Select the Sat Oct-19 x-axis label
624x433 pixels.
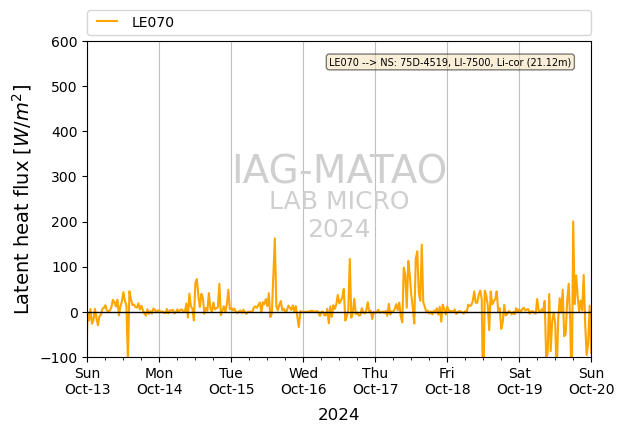point(519,381)
